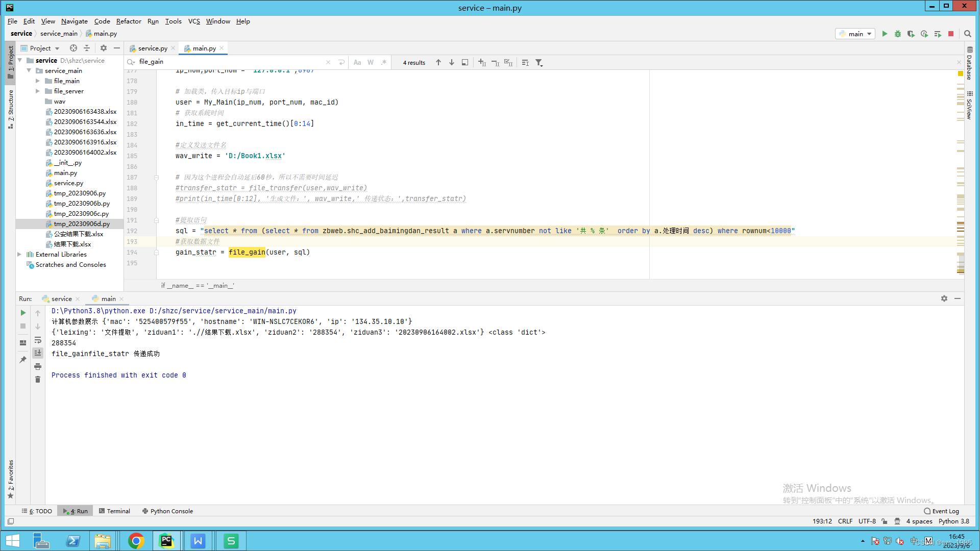Go to previous search occurrence
Screen dimensions: 980x551
(x=438, y=62)
